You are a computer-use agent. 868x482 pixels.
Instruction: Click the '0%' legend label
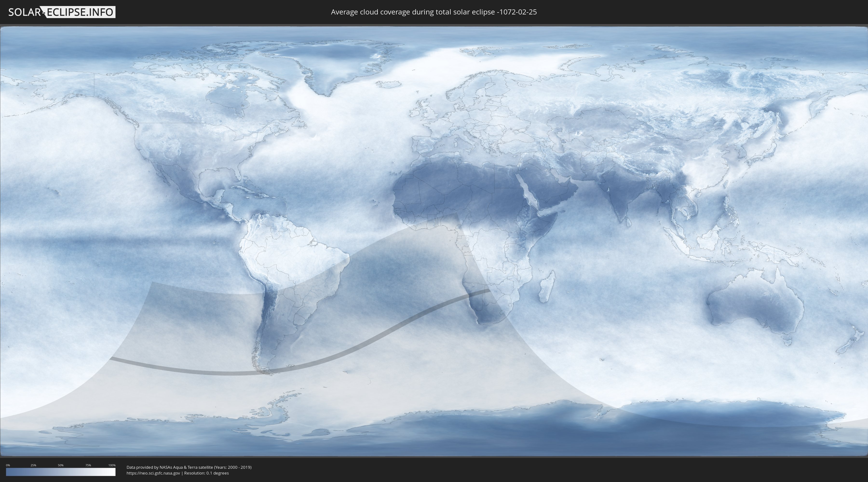pos(8,465)
